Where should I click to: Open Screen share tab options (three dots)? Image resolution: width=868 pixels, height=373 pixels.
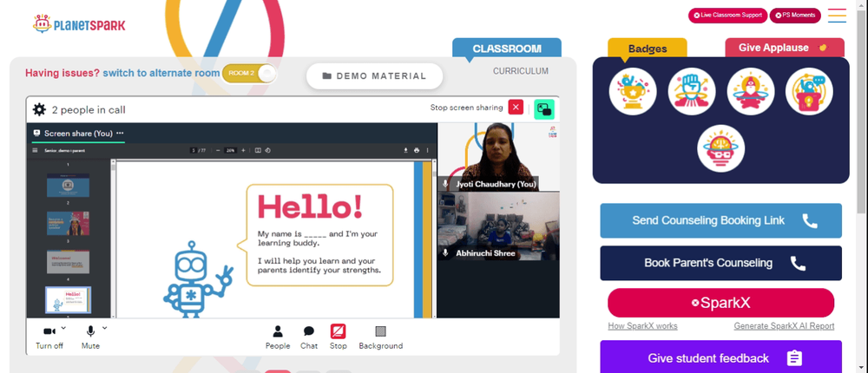point(120,134)
